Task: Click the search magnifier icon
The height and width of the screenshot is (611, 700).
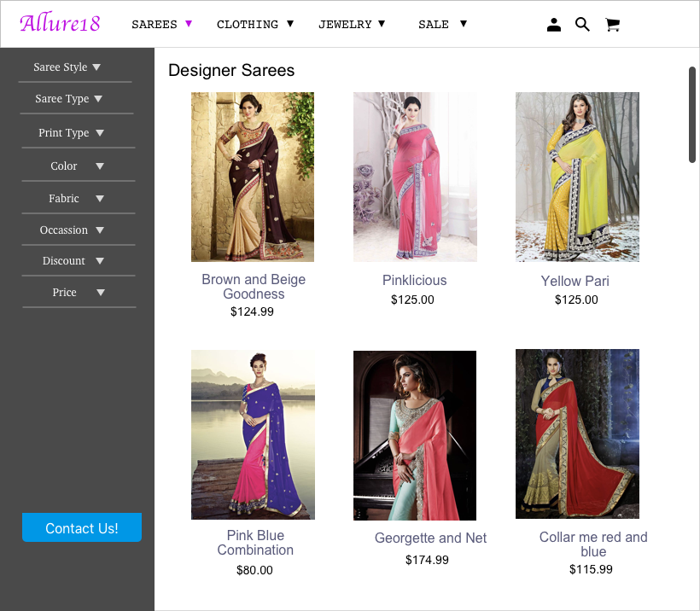Action: 582,24
